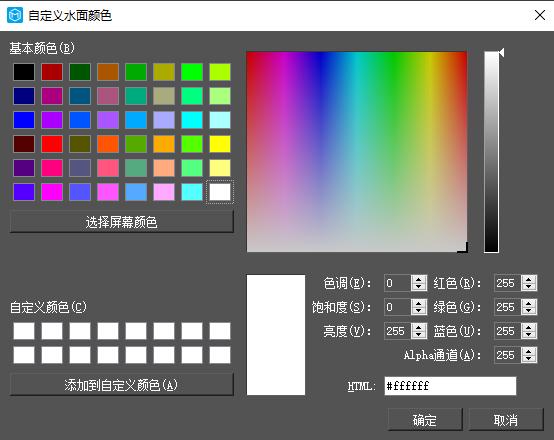This screenshot has height=440, width=554.
Task: Increase Alpha通道 value with up arrow
Action: pyautogui.click(x=529, y=351)
